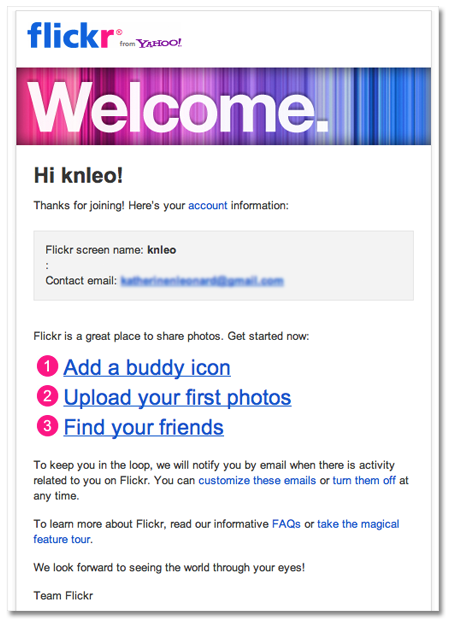450x620 pixels.
Task: Click the screen name 'knleo' text
Action: (x=162, y=250)
